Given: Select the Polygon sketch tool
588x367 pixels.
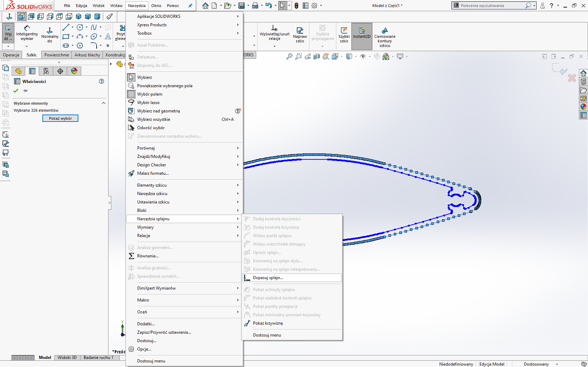Looking at the screenshot, I should tap(80, 46).
